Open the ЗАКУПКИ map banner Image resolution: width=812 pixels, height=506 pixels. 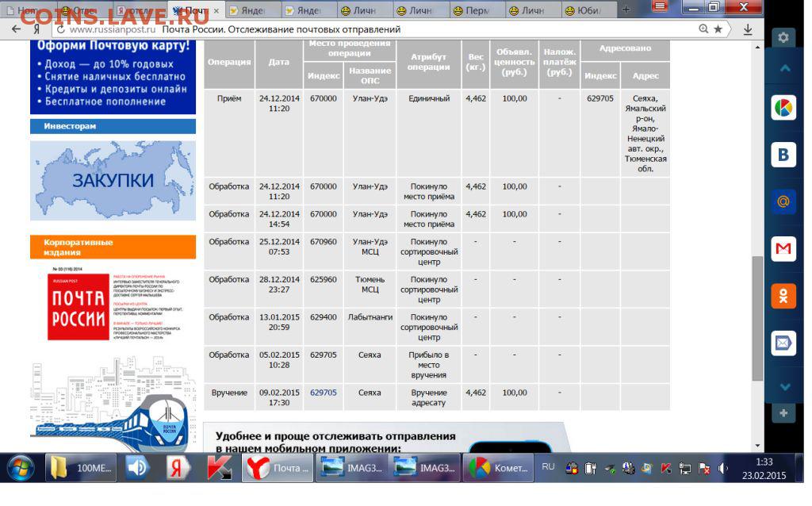pyautogui.click(x=113, y=180)
